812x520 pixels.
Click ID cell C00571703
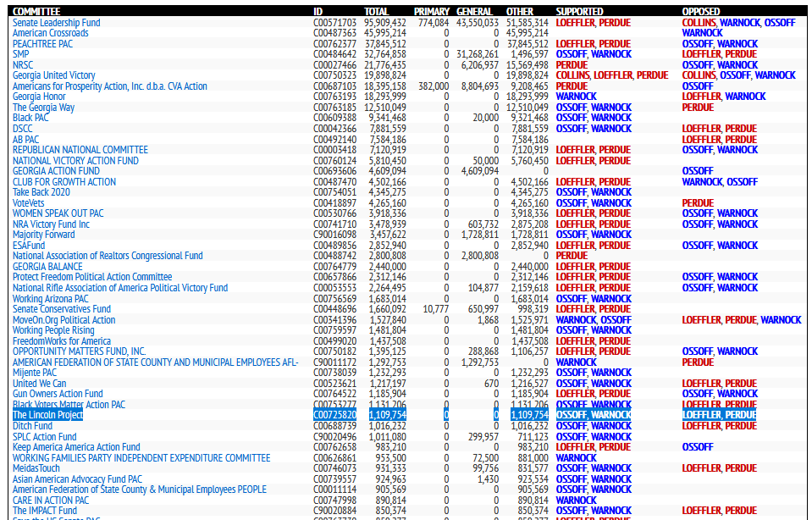(x=335, y=23)
